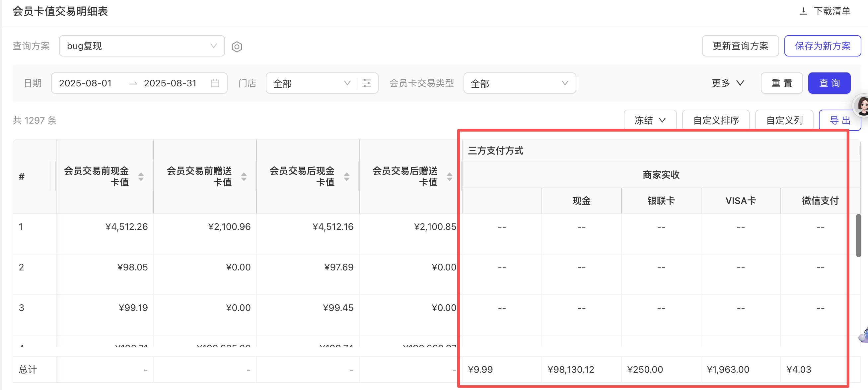Sort by 会员交易后赠送卡值 column arrows
This screenshot has height=390, width=868.
pyautogui.click(x=450, y=176)
